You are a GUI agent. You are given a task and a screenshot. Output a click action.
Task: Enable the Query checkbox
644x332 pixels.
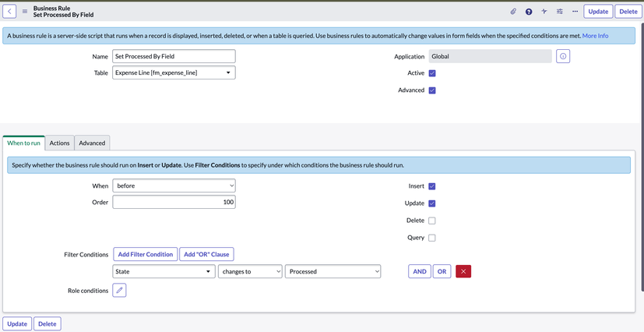click(432, 238)
